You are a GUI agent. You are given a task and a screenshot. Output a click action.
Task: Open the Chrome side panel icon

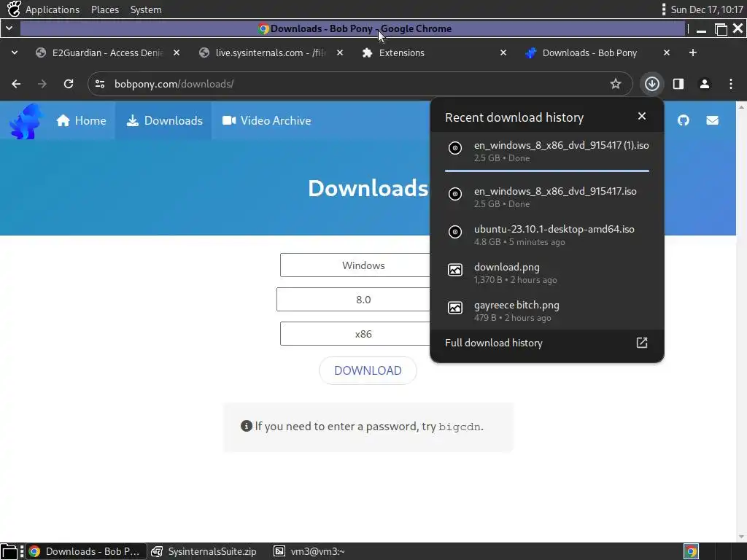coord(678,84)
